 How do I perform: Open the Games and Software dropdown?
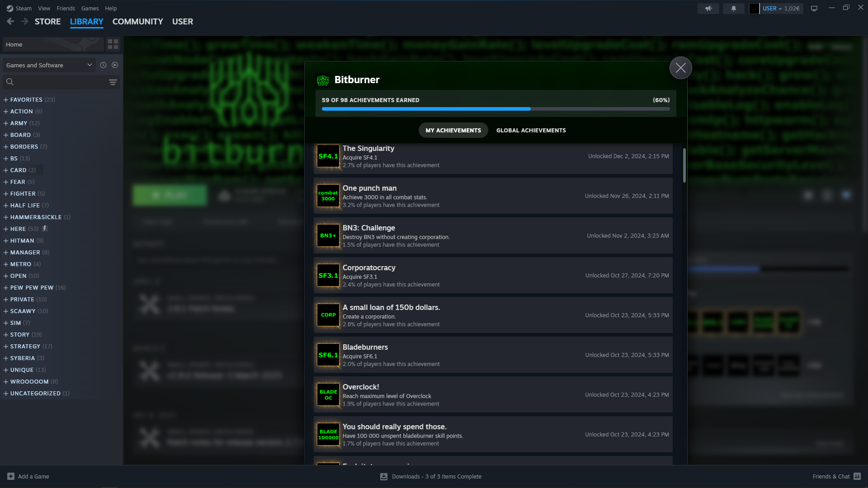click(49, 65)
